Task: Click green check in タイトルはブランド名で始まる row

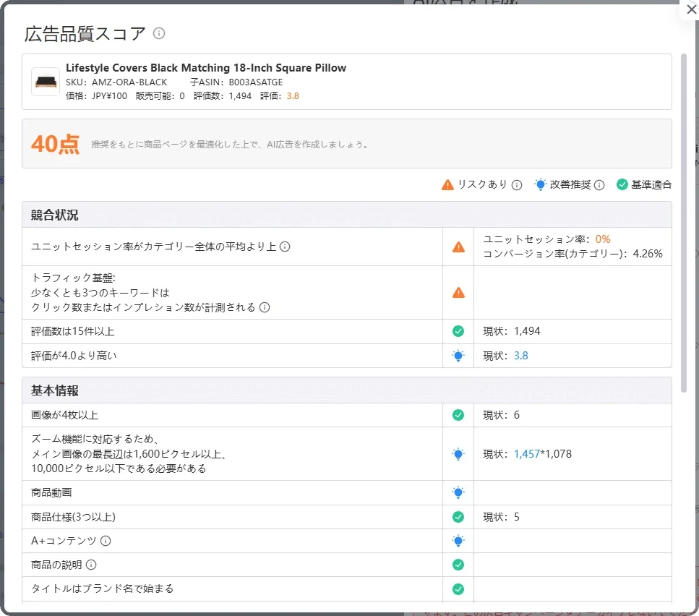Action: point(458,589)
